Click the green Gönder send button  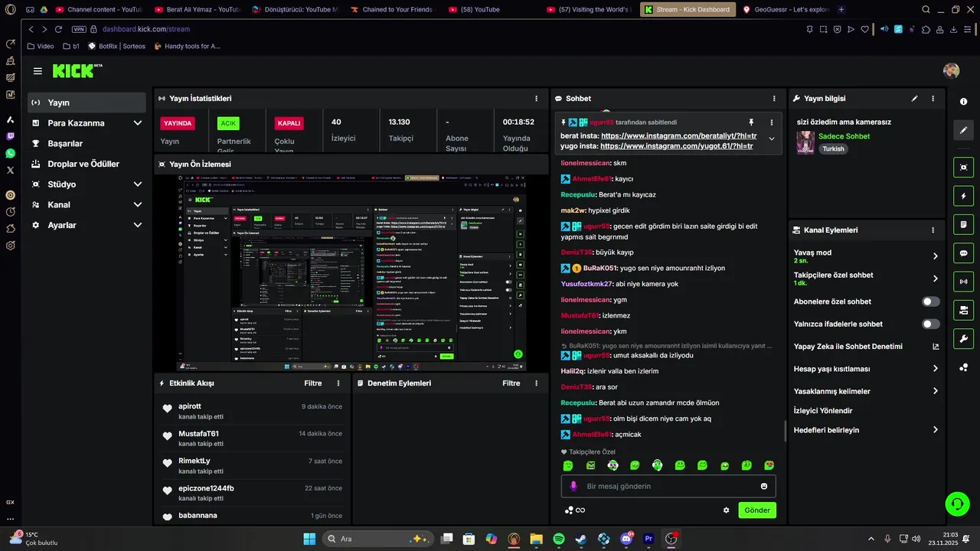(757, 510)
